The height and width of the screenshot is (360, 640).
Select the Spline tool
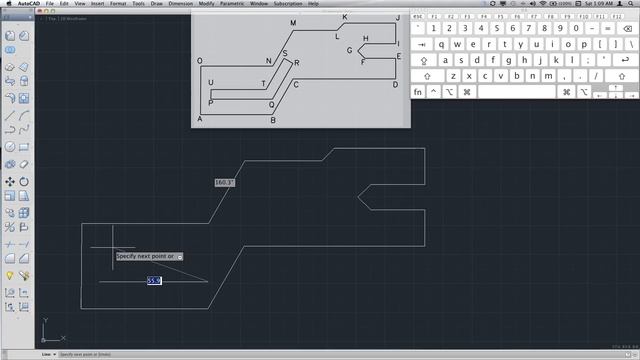pyautogui.click(x=24, y=130)
